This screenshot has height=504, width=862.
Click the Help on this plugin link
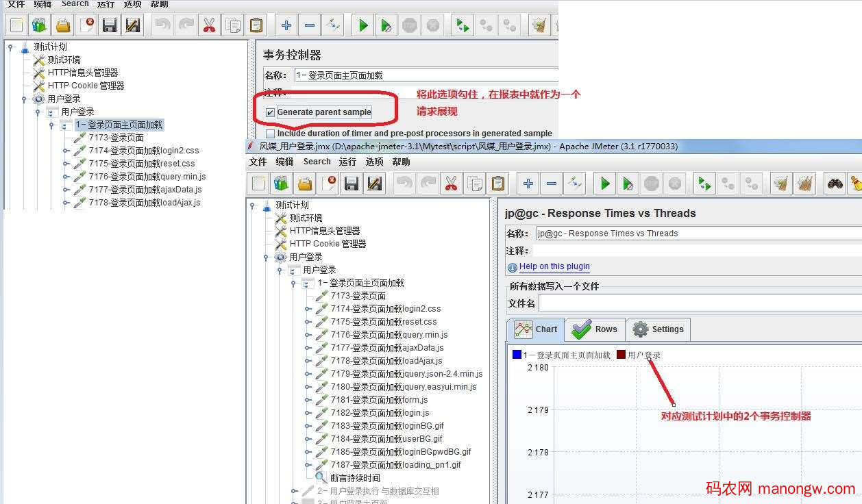click(x=554, y=266)
